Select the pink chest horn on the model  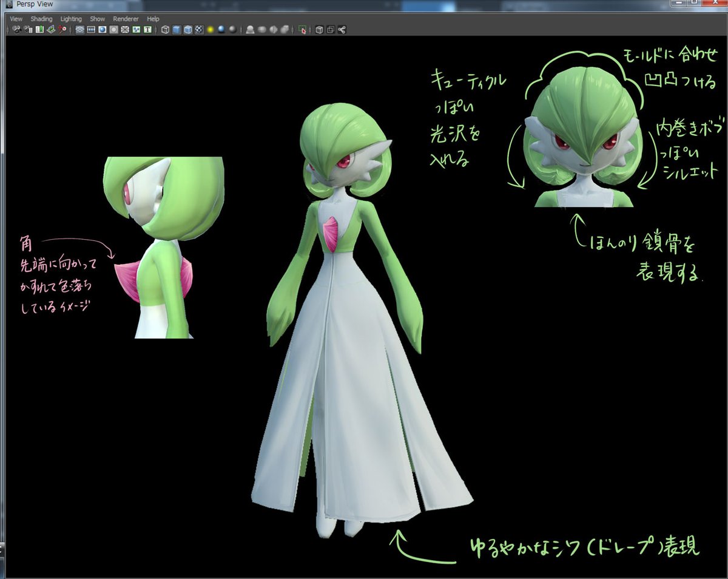(331, 235)
